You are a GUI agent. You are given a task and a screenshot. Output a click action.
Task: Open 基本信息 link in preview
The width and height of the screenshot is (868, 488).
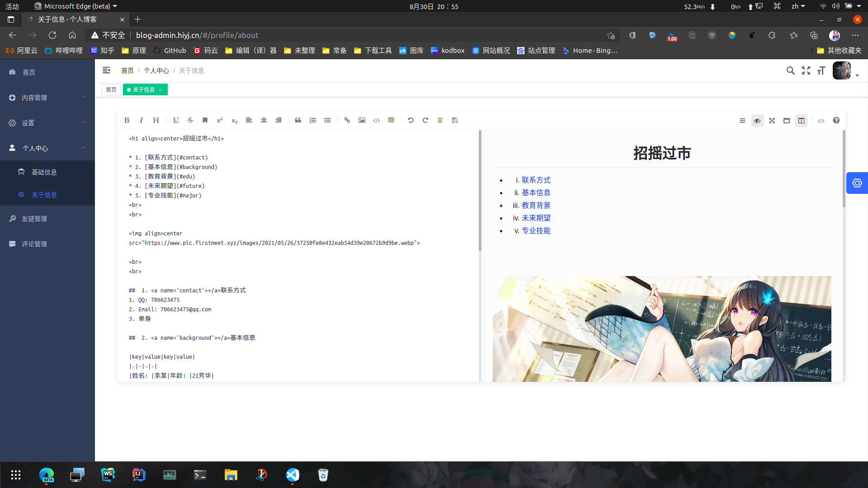click(536, 192)
